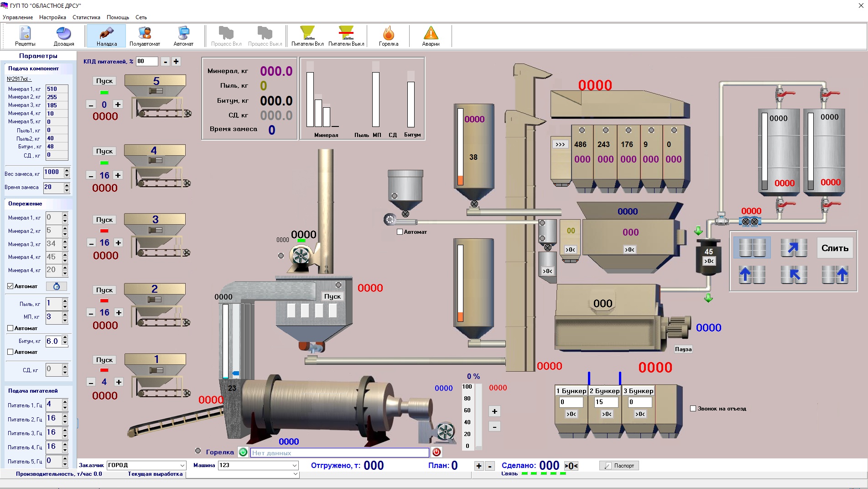
Task: Toggle the Звонок на отъезд checkbox
Action: point(693,409)
